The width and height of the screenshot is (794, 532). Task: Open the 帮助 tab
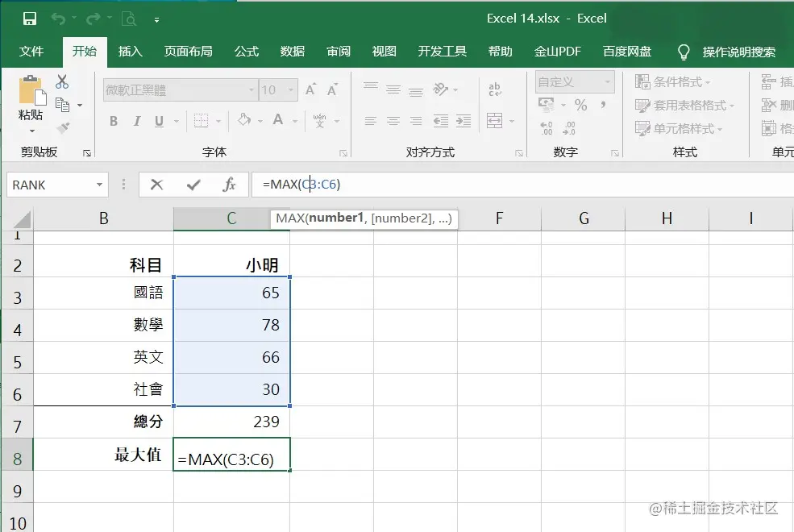click(x=501, y=51)
